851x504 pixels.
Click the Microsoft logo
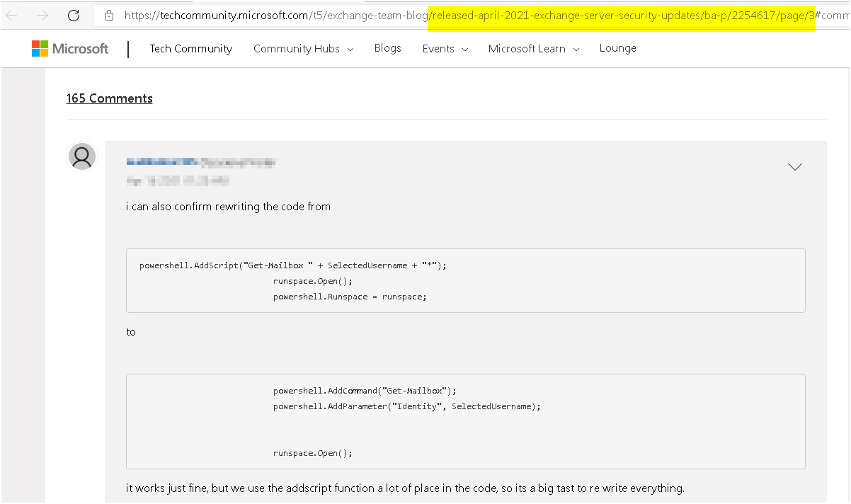(x=70, y=48)
